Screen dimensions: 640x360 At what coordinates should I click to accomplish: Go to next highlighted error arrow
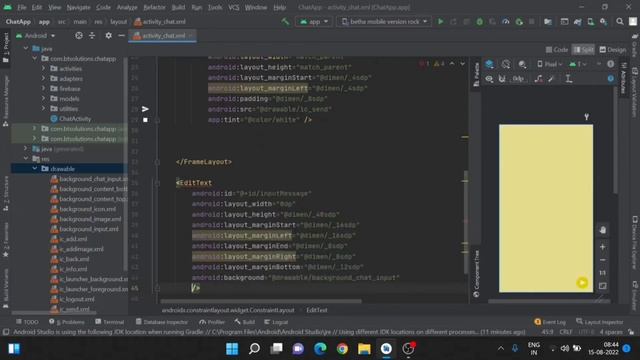coord(462,64)
